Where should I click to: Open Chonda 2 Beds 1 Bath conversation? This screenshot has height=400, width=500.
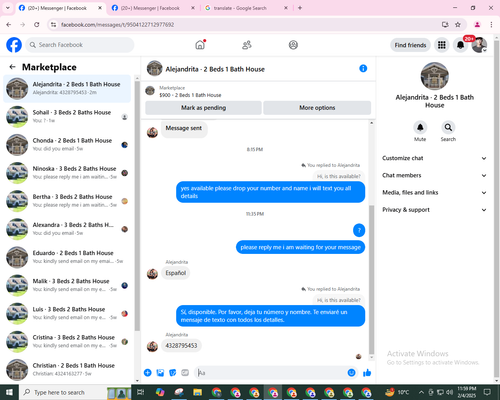click(x=67, y=145)
